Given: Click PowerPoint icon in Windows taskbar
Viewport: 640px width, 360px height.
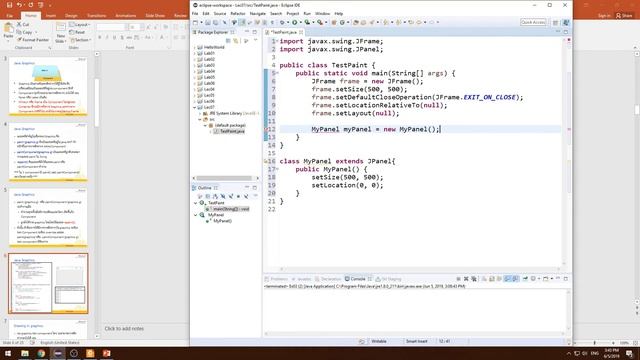Looking at the screenshot, I should click(107, 353).
